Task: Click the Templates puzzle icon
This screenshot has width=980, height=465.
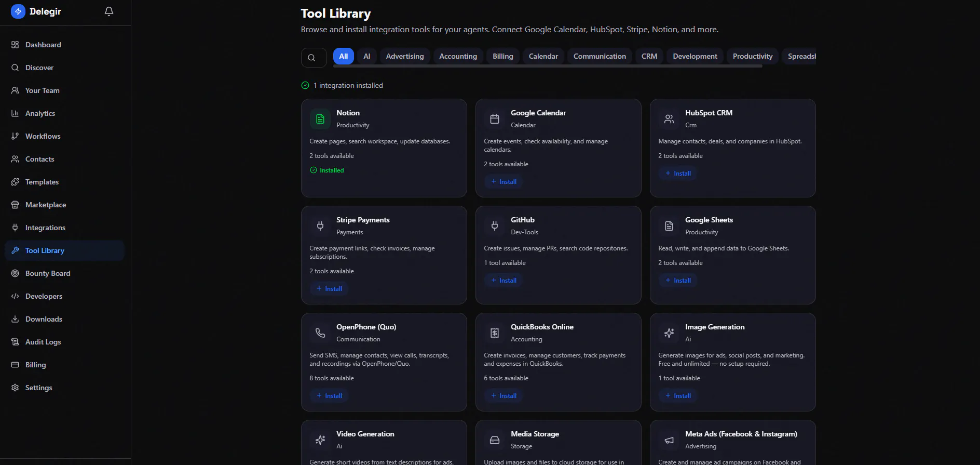Action: (x=15, y=182)
